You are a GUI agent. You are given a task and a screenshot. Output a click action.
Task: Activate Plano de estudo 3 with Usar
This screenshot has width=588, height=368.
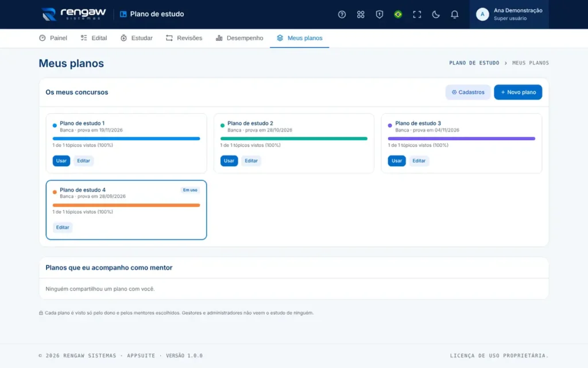click(x=396, y=161)
